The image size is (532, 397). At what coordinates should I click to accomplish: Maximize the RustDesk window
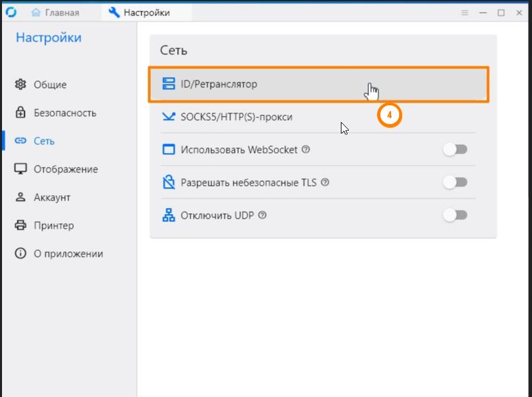coord(501,13)
